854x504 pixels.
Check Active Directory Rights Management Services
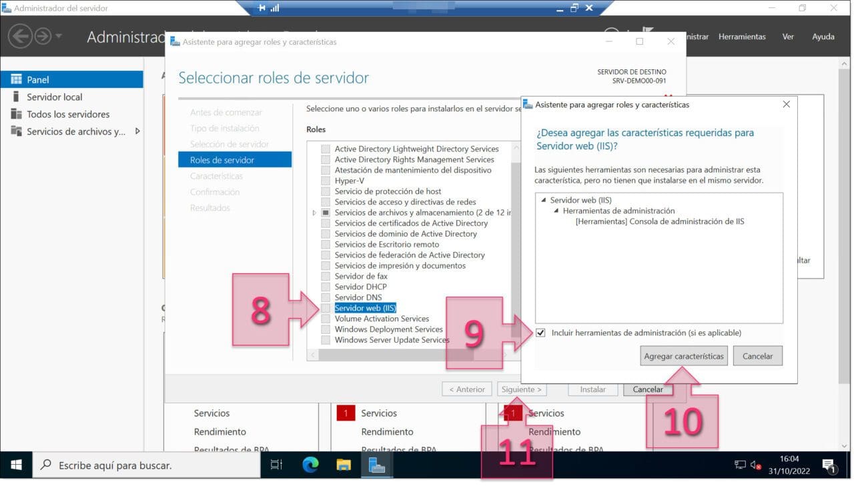coord(326,159)
